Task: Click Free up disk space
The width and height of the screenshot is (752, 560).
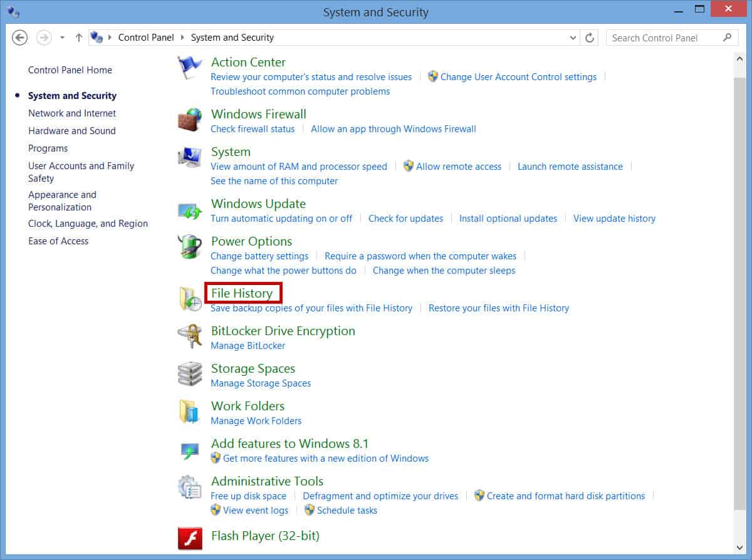Action: 248,496
